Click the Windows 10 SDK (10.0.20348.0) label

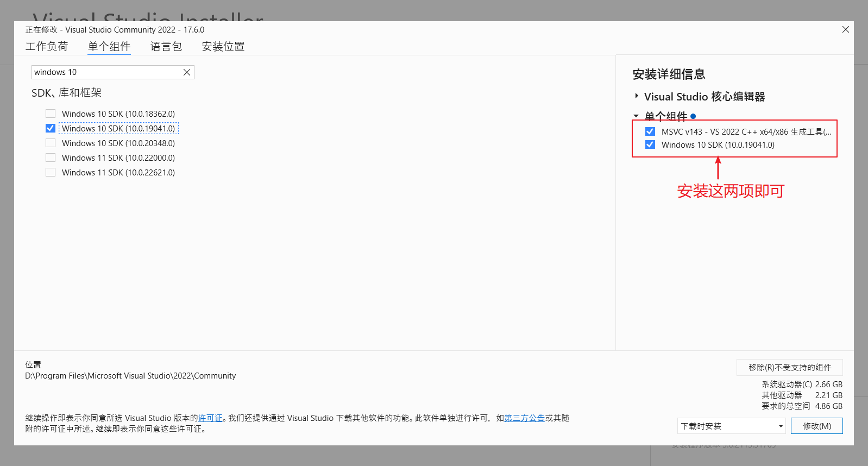click(x=118, y=143)
